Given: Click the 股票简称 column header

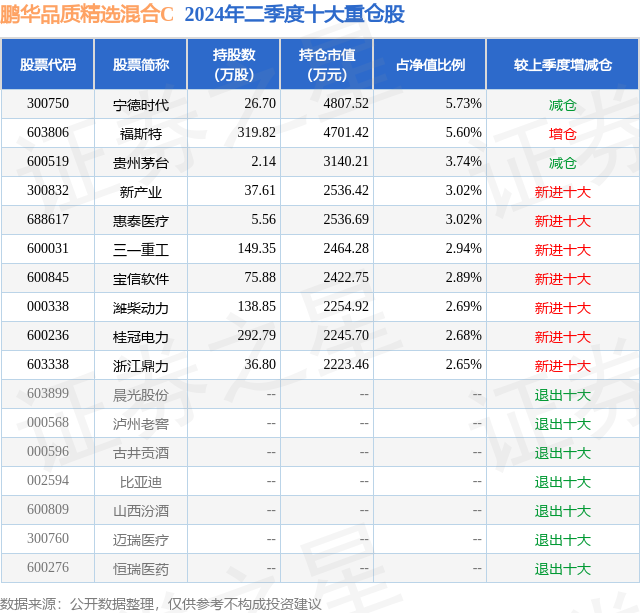Looking at the screenshot, I should [x=141, y=64].
